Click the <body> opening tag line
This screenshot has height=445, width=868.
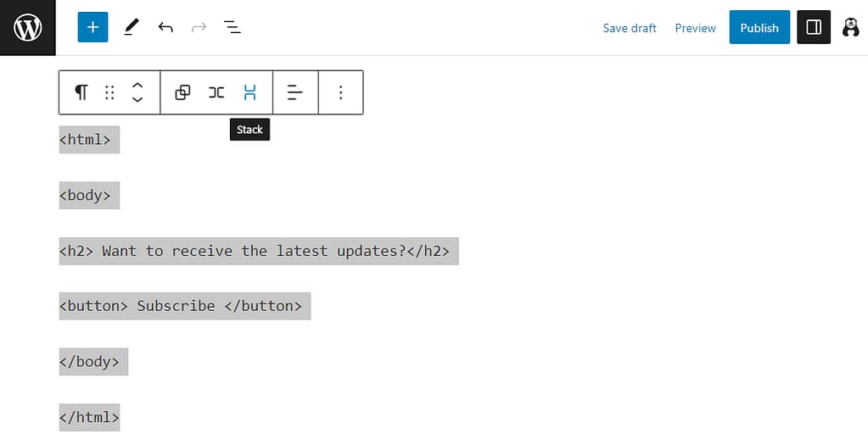(x=89, y=195)
